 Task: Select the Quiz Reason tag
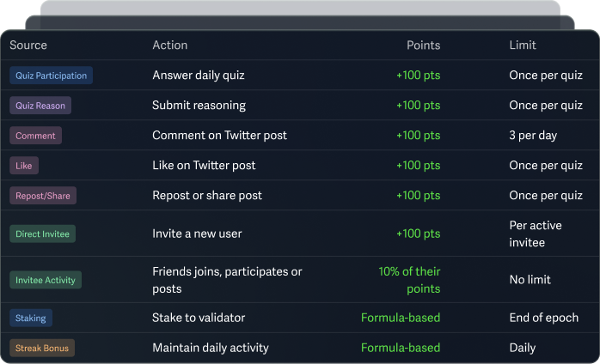pyautogui.click(x=40, y=106)
